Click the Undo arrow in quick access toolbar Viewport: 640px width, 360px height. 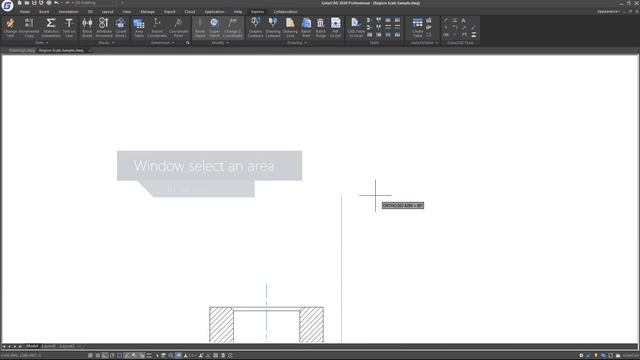pos(56,3)
